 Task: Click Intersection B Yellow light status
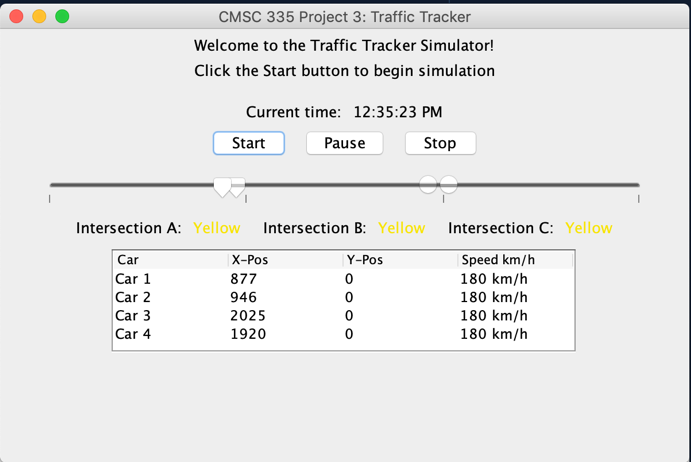pos(401,228)
